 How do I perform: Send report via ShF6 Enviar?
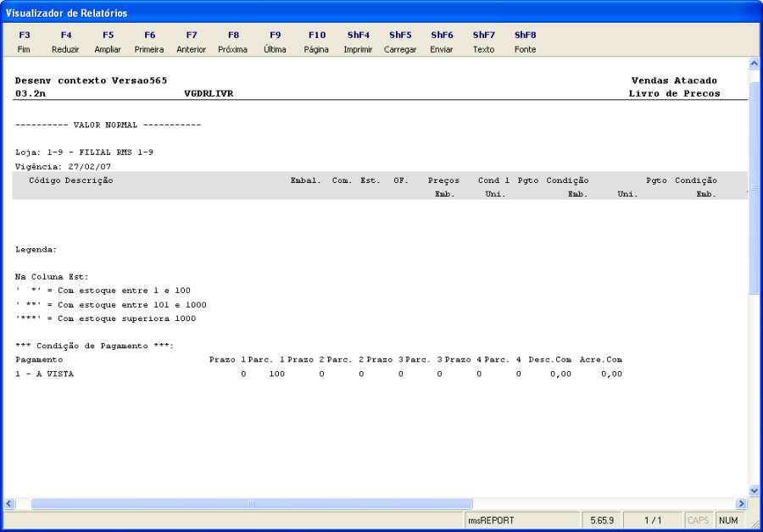[442, 42]
